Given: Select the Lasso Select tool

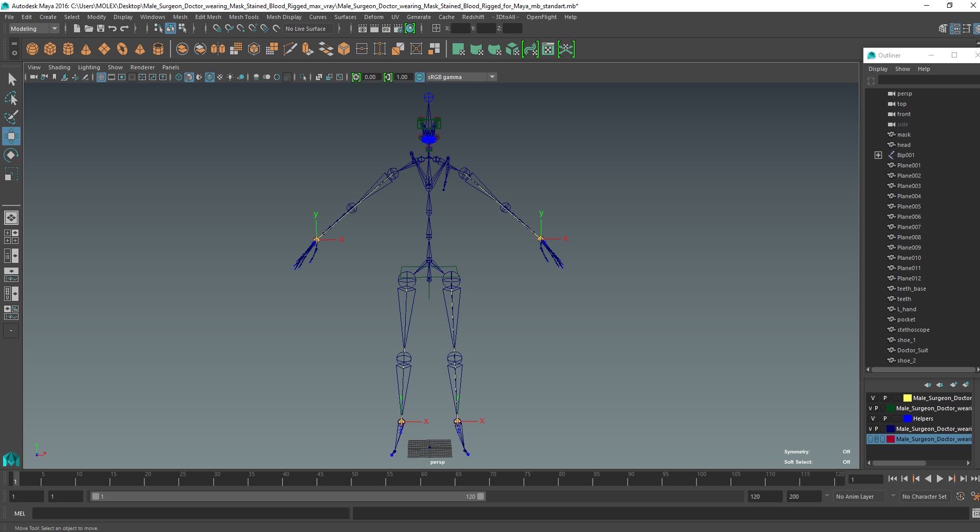Looking at the screenshot, I should [11, 98].
